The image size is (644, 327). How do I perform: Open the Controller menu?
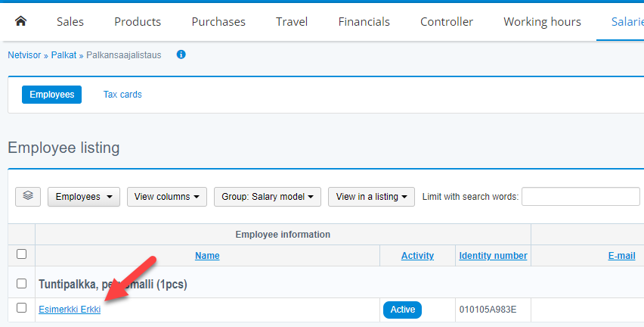tap(447, 21)
